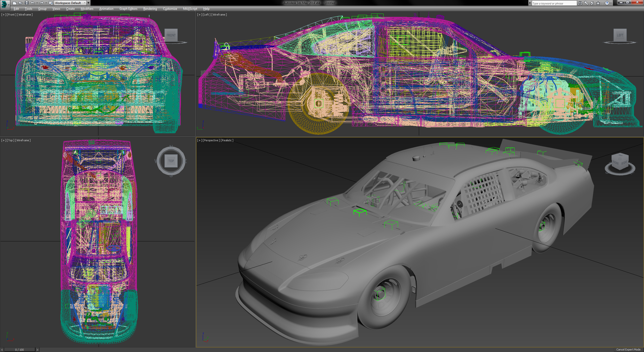
Task: Expand the Help question mark dropdown
Action: [x=611, y=3]
